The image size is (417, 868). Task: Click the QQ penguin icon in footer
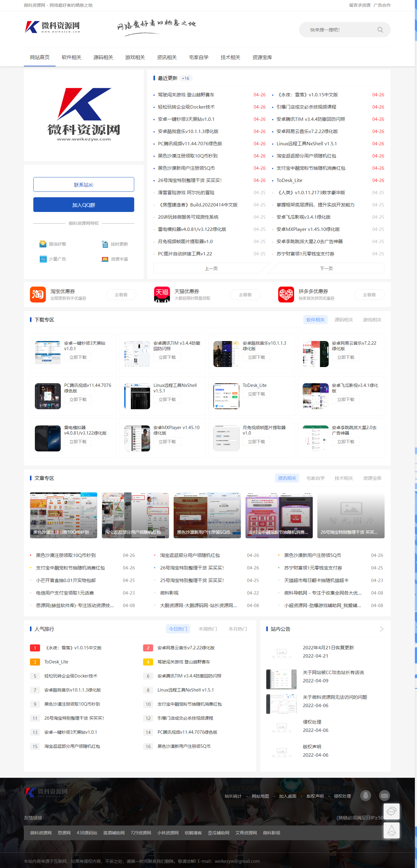point(365,796)
